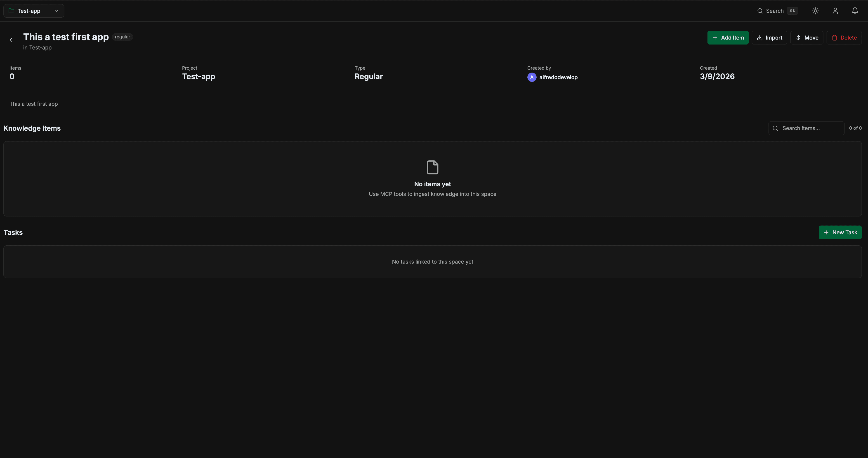Navigate back using the back arrow

[11, 39]
